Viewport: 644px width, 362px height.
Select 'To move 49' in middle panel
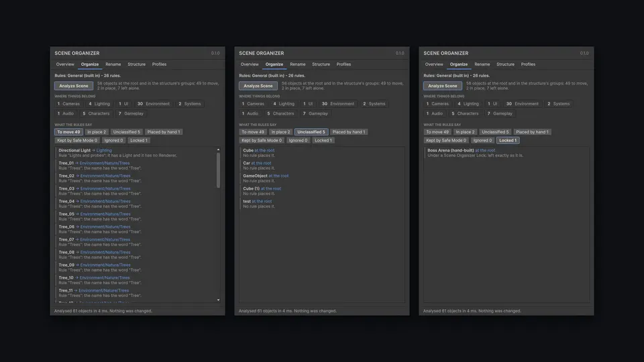pos(253,132)
